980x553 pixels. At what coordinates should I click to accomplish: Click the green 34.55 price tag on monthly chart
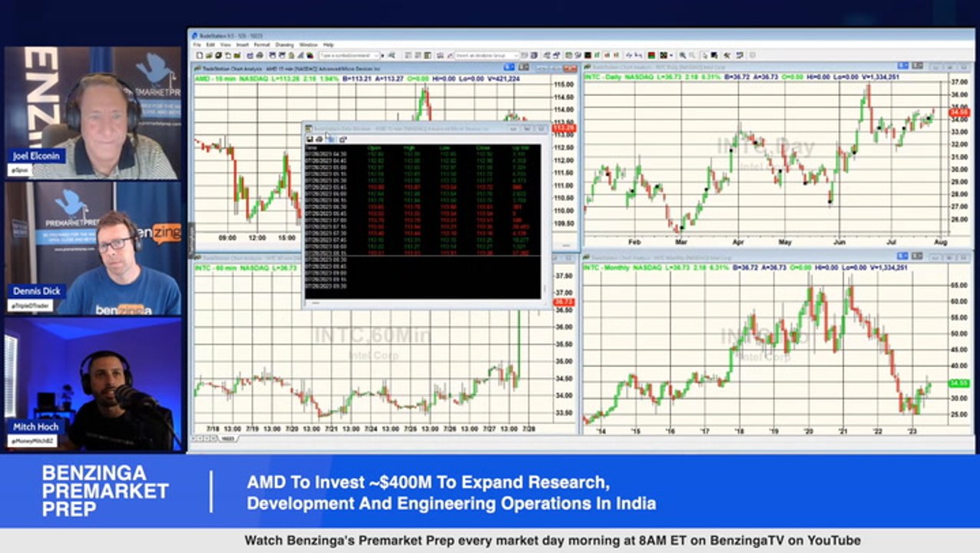tap(958, 383)
